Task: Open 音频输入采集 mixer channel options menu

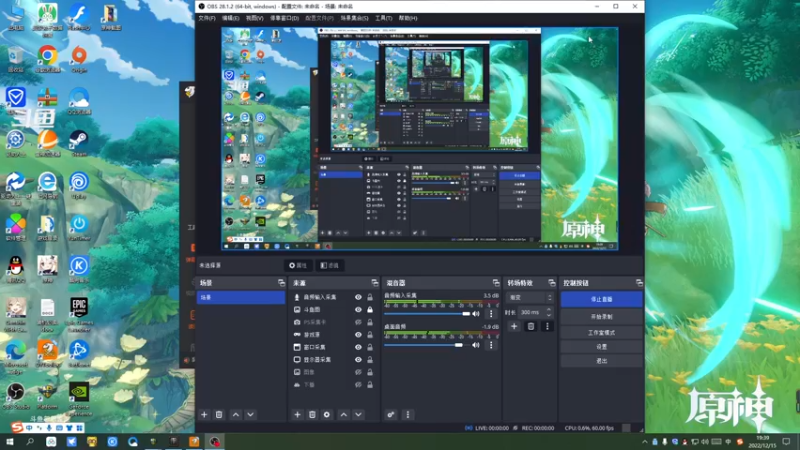Action: (x=491, y=314)
